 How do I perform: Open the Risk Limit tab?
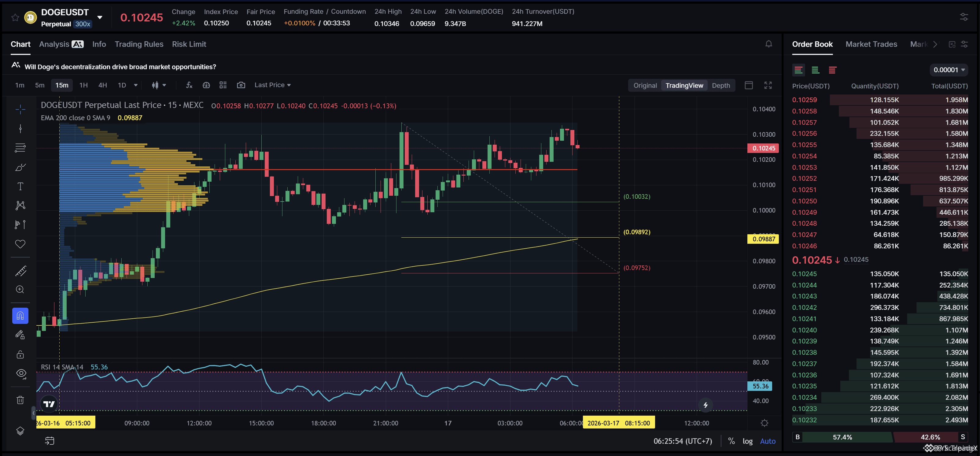click(x=189, y=44)
